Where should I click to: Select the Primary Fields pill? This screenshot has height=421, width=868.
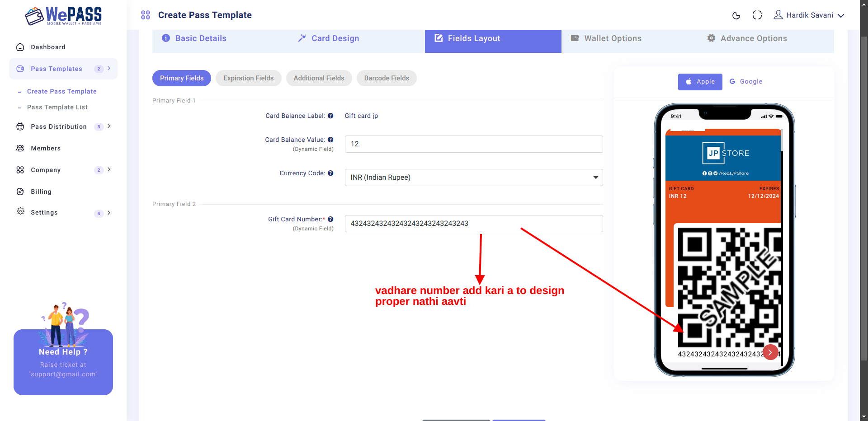182,78
